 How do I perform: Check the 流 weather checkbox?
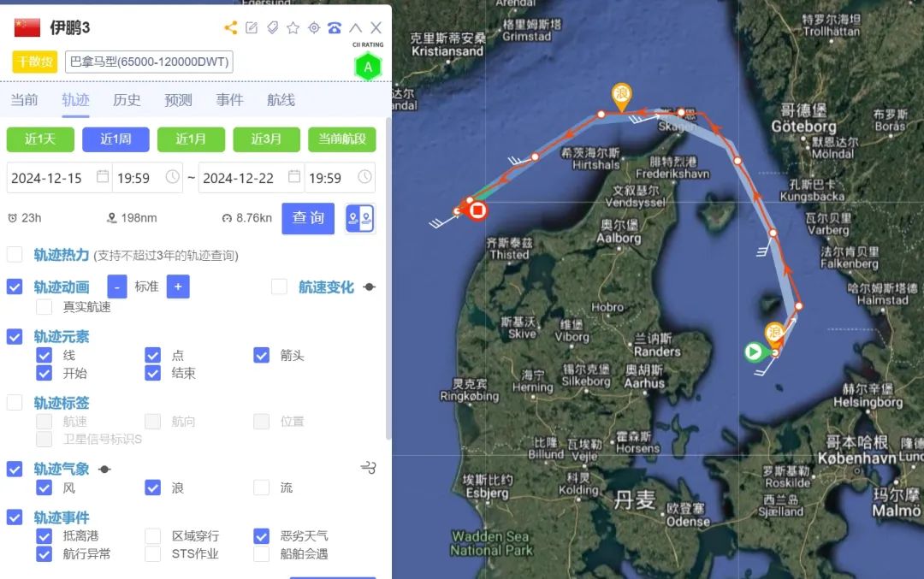coord(262,487)
